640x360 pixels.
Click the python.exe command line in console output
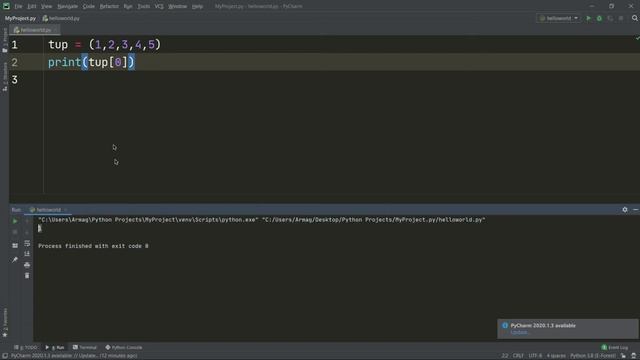click(x=262, y=220)
